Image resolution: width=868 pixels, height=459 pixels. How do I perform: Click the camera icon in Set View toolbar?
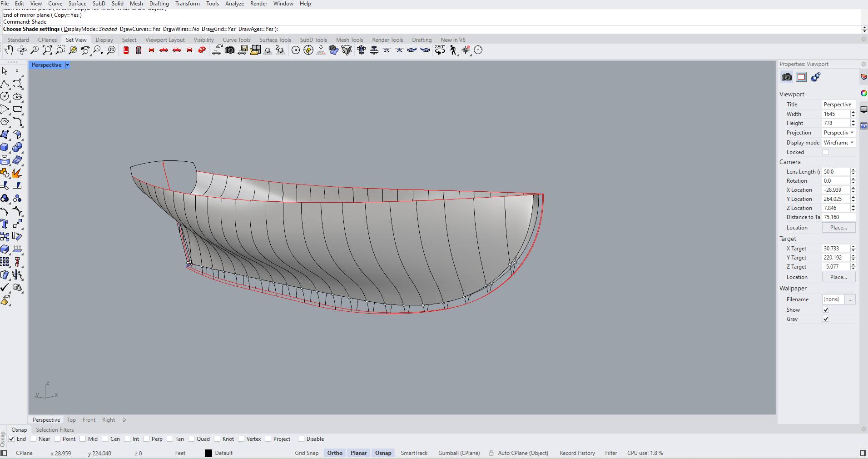(x=230, y=50)
